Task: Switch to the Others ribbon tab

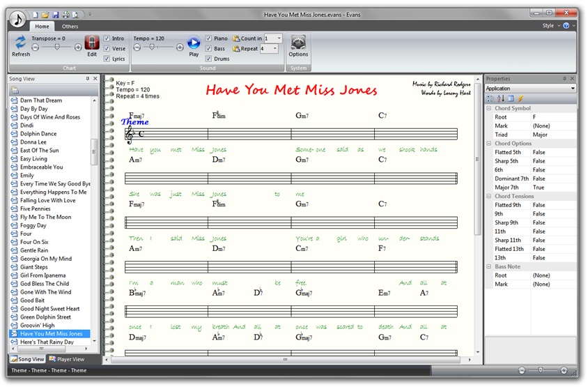Action: 70,26
